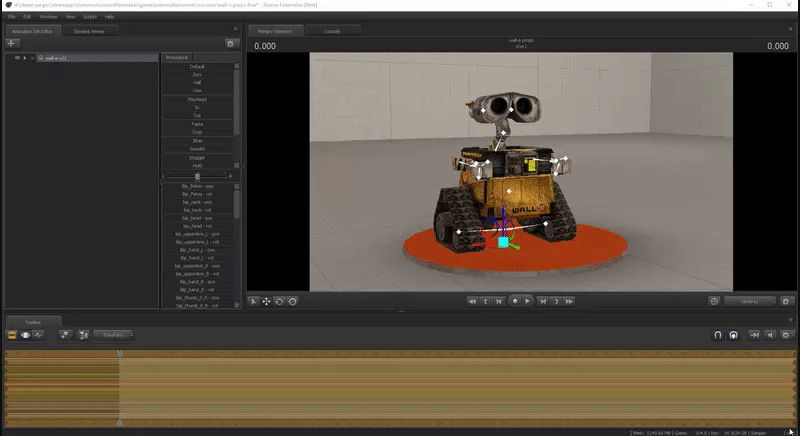The image size is (800, 436).
Task: Apply the Jitter procedural preset
Action: [197, 141]
